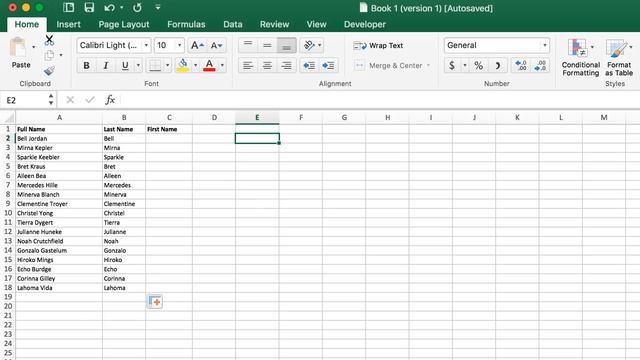Screen dimensions: 640x360
Task: Apply currency dollar format
Action: coord(452,65)
